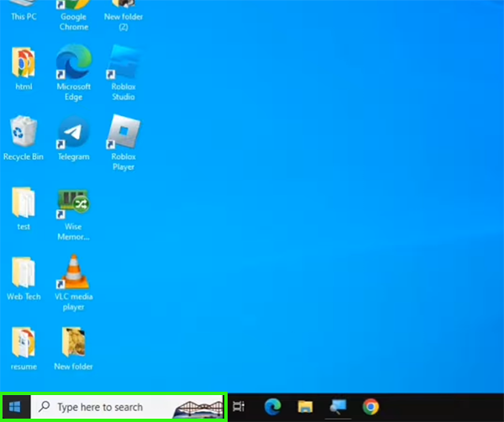Image resolution: width=504 pixels, height=422 pixels.
Task: Click the bridge image in the search box
Action: (x=198, y=409)
